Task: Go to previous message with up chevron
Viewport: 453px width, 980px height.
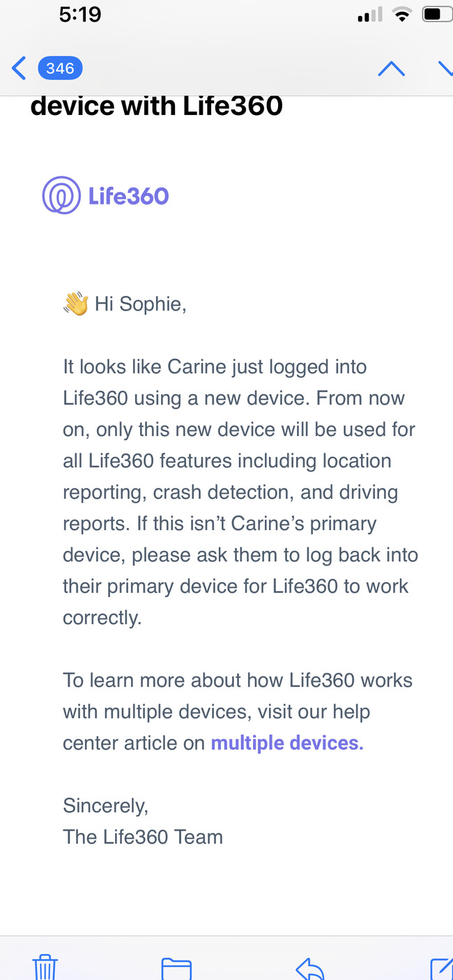Action: pyautogui.click(x=391, y=68)
